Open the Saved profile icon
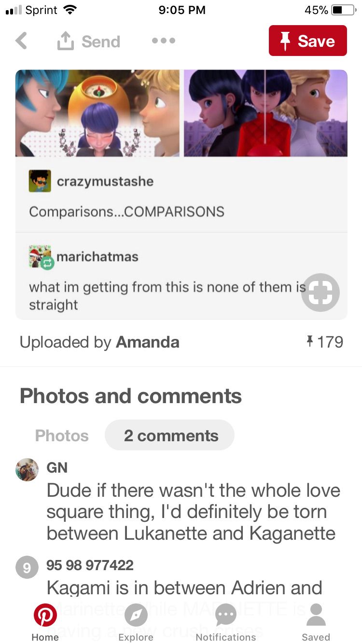 tap(316, 616)
